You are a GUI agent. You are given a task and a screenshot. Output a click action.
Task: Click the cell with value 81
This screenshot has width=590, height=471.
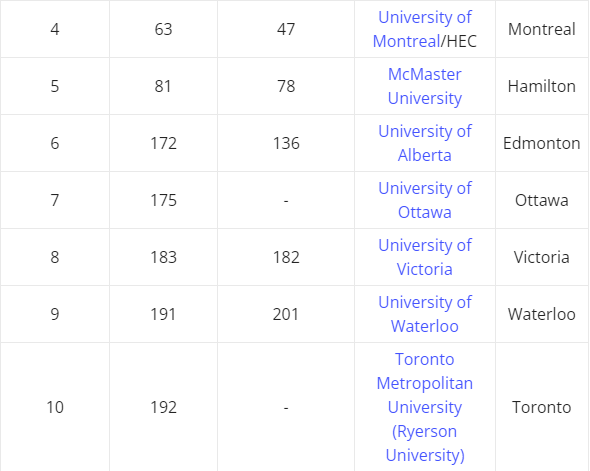[x=163, y=86]
